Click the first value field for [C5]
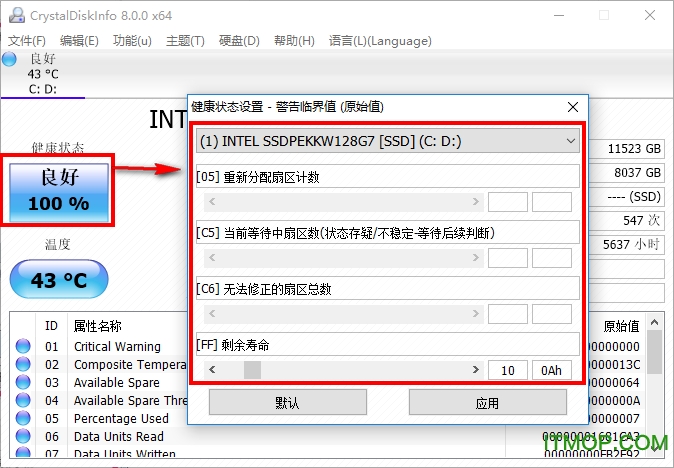This screenshot has width=674, height=468. coord(508,258)
